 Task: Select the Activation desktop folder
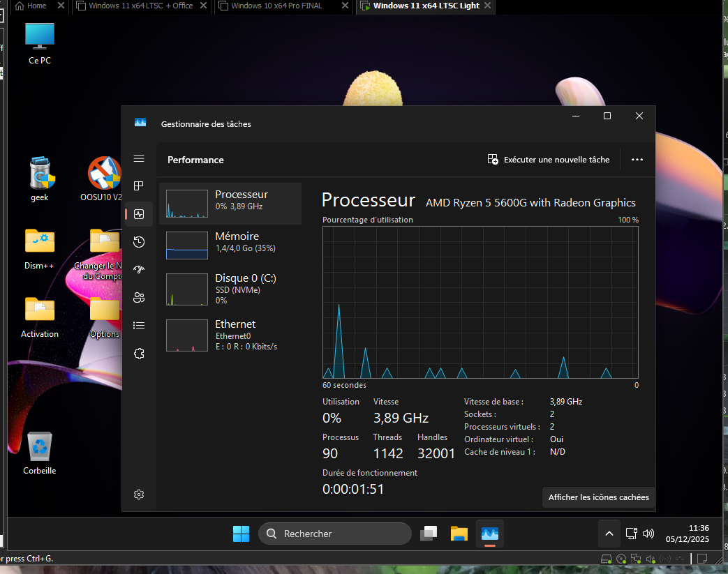click(x=40, y=317)
